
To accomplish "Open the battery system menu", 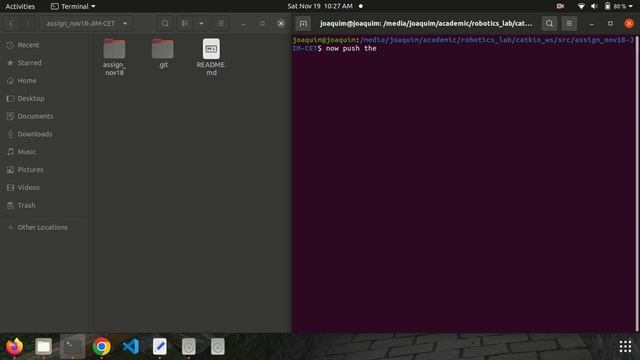I will tap(618, 6).
